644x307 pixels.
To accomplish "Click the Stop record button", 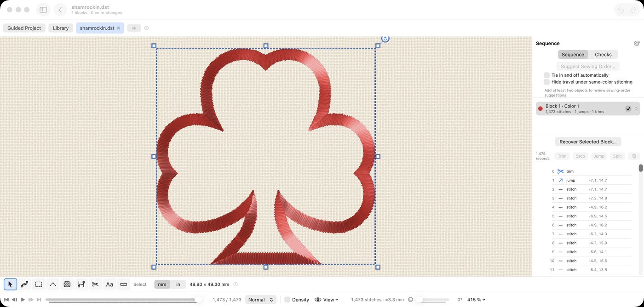I will (x=581, y=156).
